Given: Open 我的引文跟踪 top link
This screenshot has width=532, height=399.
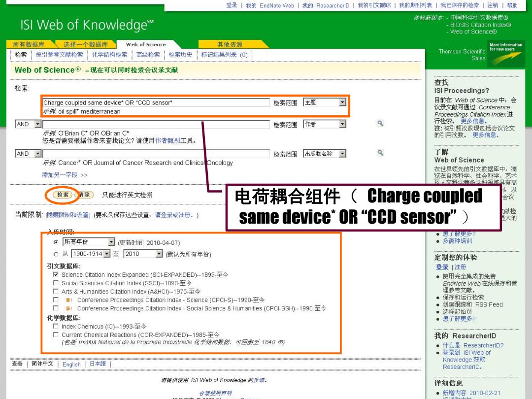Looking at the screenshot, I should coord(374,5).
